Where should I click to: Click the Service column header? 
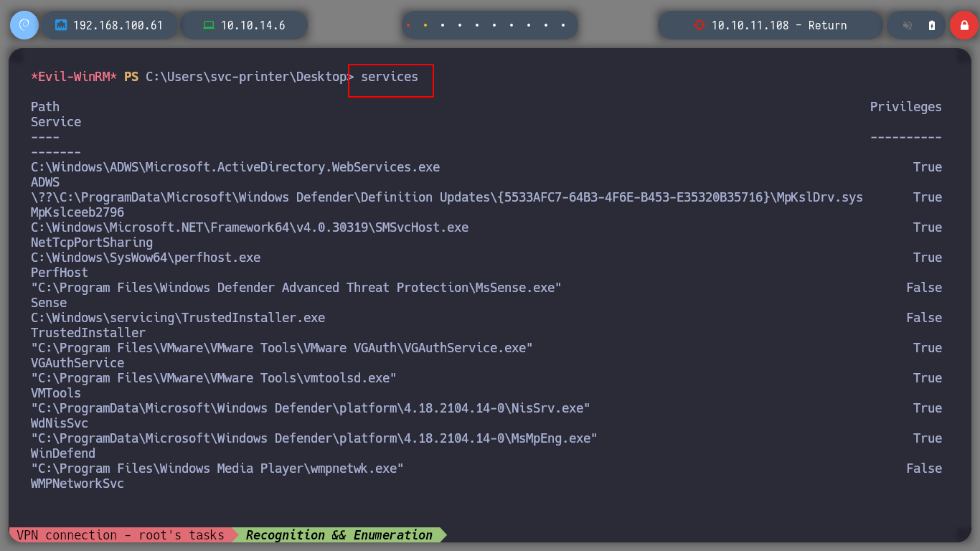tap(56, 122)
